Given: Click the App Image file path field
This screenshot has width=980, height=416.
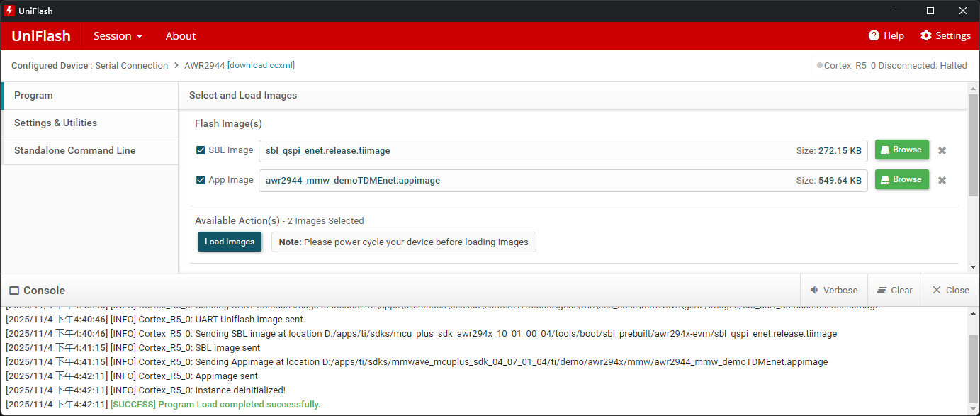Looking at the screenshot, I should click(524, 181).
